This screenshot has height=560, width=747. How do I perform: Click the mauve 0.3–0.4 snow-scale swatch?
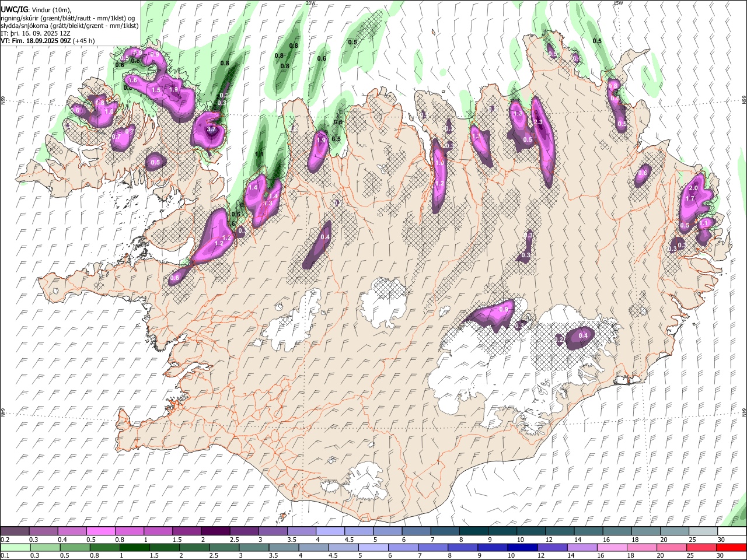44,531
